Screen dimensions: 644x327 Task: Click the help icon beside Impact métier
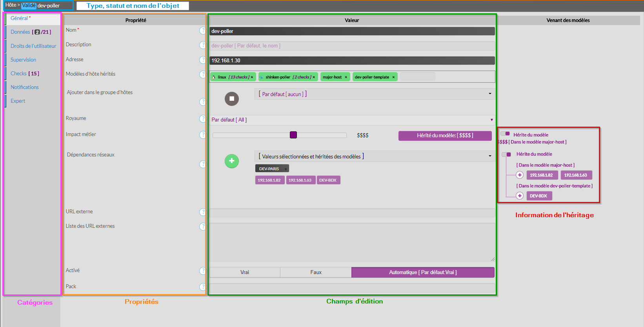tap(202, 135)
